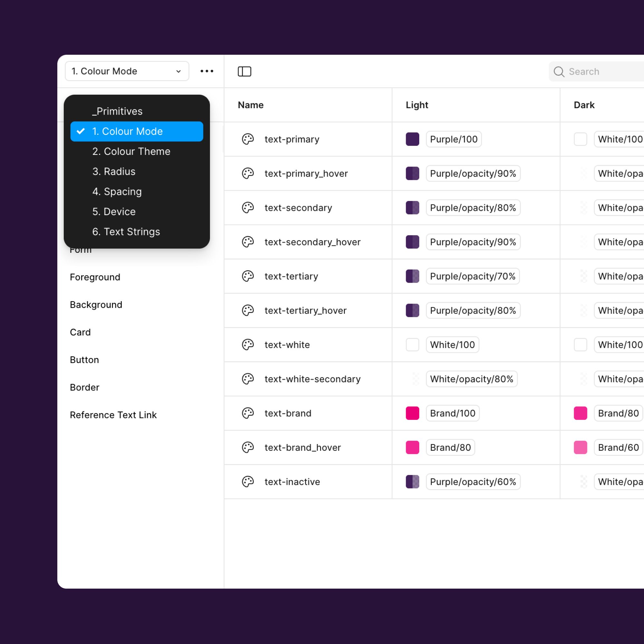
Task: Select the text-tertiary variable name
Action: pos(291,276)
